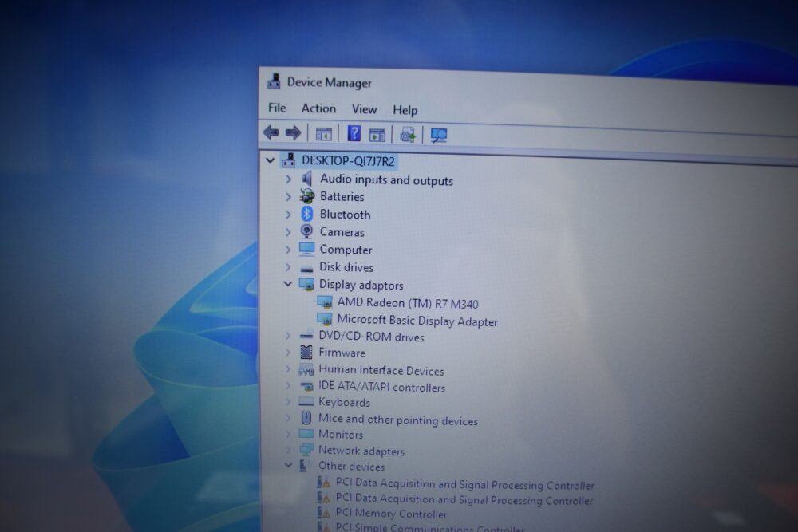Collapse the Display adaptors category
The image size is (798, 532).
(x=288, y=284)
